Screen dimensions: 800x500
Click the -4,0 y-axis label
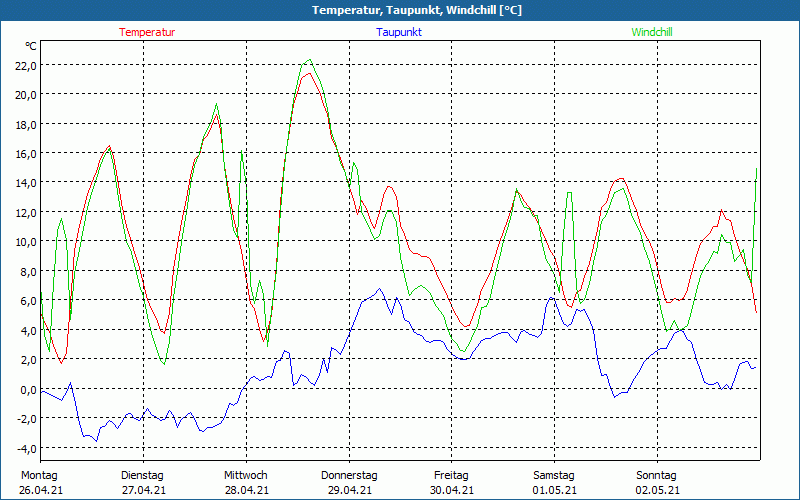[25, 448]
